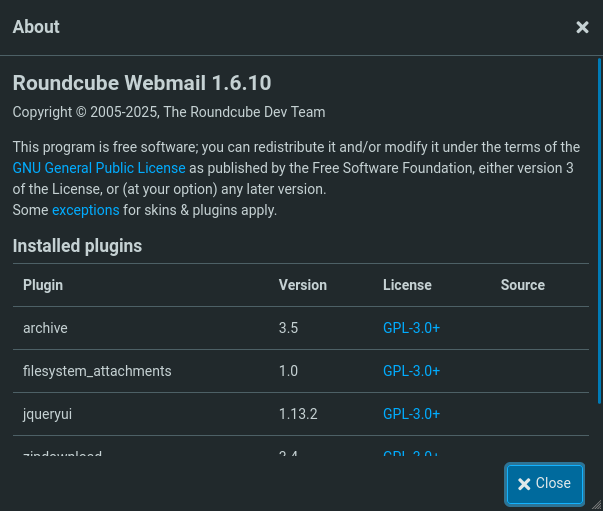
Task: Click the X icon in About header
Action: (x=582, y=27)
